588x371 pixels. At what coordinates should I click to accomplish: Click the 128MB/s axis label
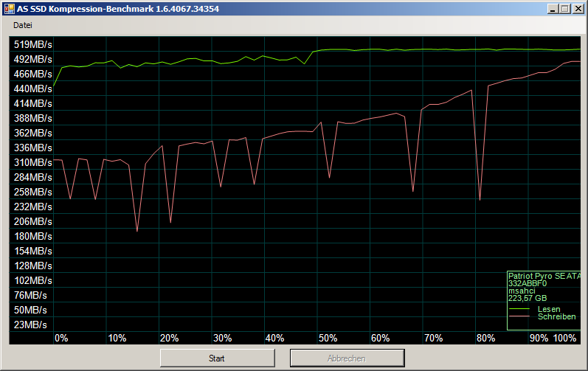point(32,266)
